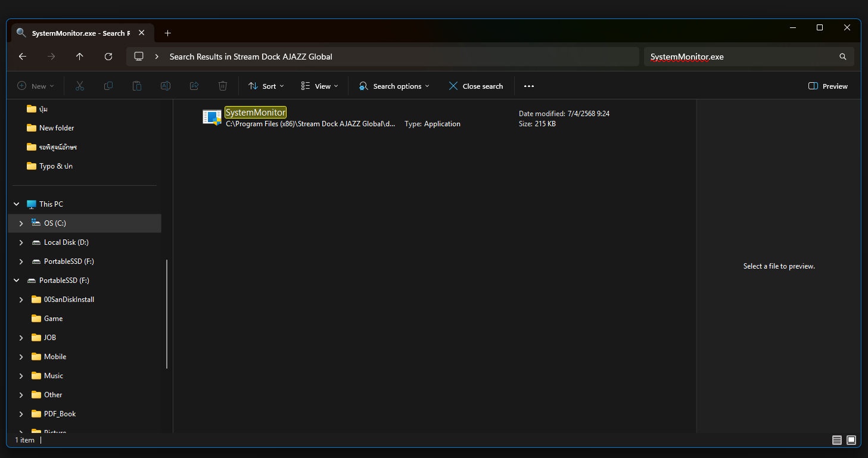Open the New dropdown menu
The image size is (868, 458).
pos(36,86)
